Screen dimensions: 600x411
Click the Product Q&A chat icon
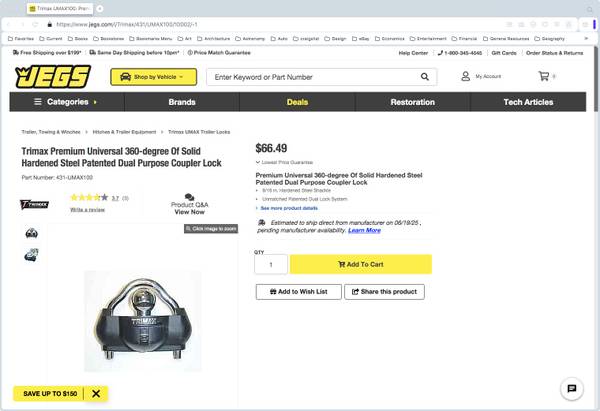189,198
